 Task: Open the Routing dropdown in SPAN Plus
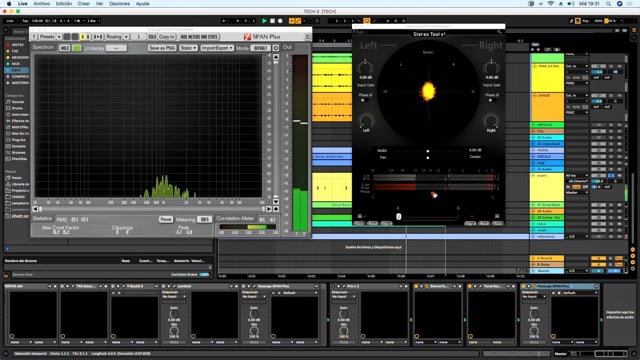117,37
